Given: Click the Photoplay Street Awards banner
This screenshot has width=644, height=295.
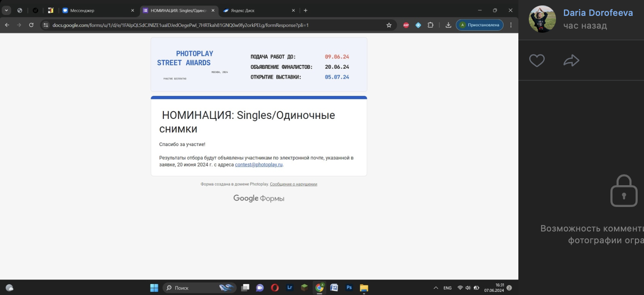Looking at the screenshot, I should click(259, 64).
